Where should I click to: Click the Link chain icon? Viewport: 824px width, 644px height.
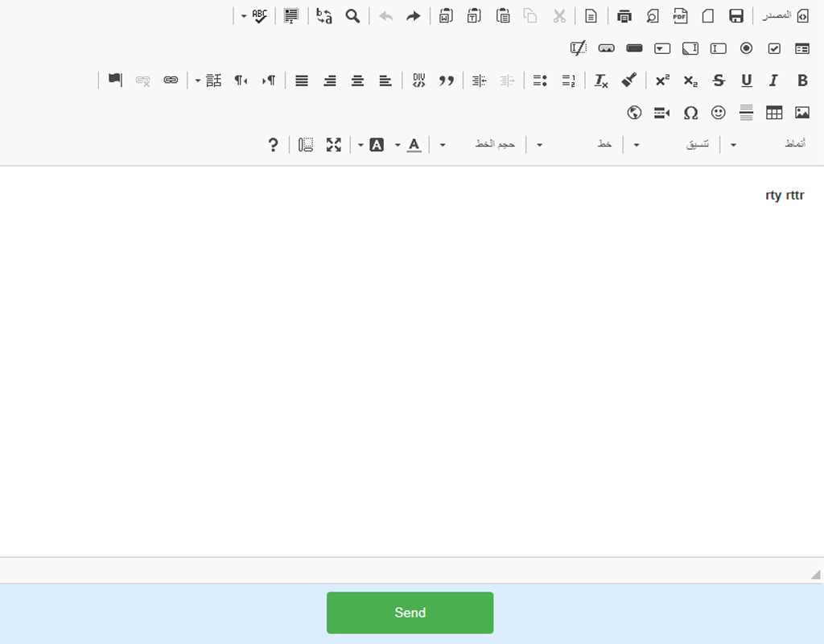[x=171, y=80]
